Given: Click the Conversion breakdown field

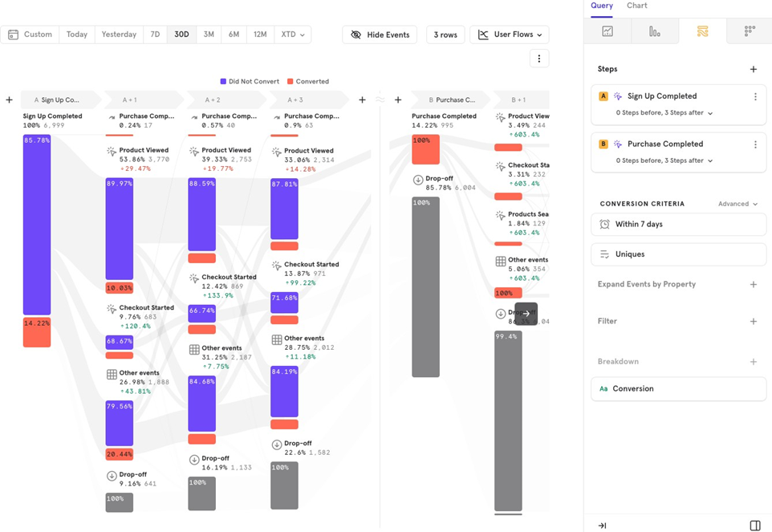Looking at the screenshot, I should pyautogui.click(x=678, y=388).
